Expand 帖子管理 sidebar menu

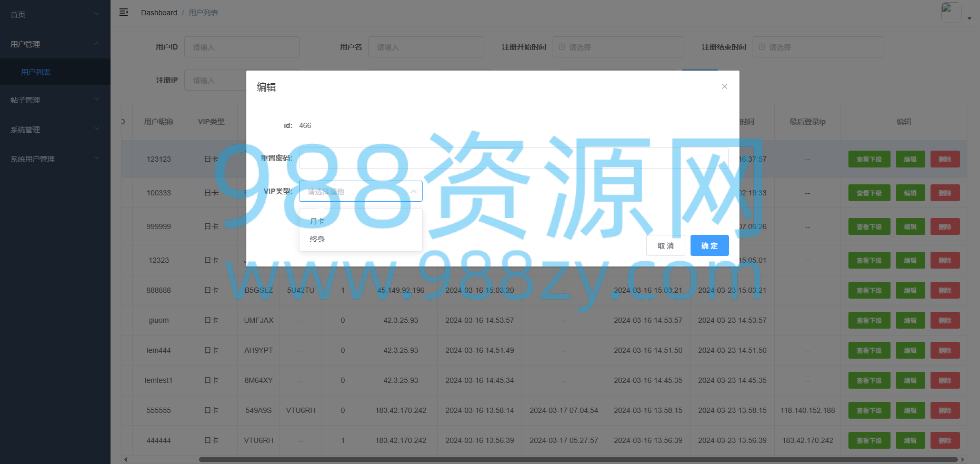(x=55, y=100)
